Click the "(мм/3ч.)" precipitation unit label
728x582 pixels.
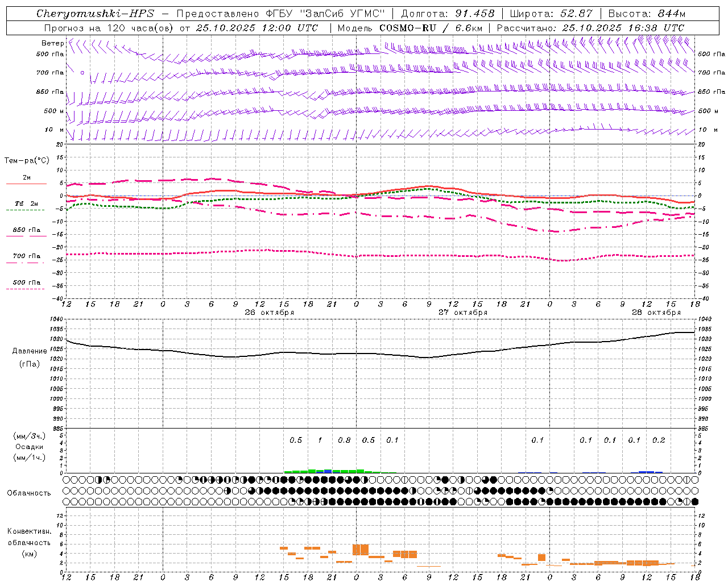click(30, 436)
